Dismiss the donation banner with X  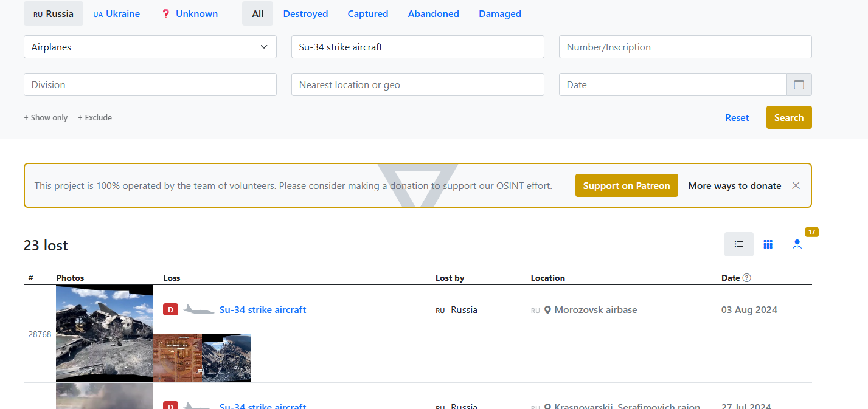[x=796, y=186]
